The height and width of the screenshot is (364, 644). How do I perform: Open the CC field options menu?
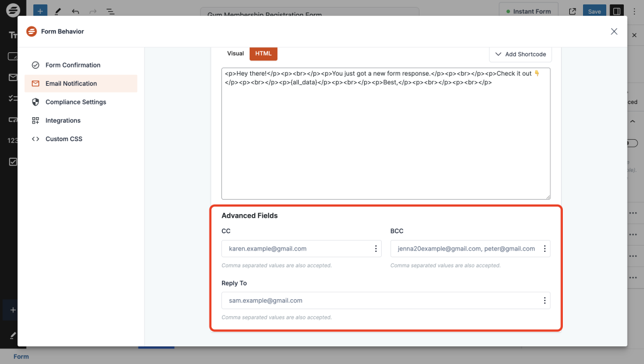(375, 249)
